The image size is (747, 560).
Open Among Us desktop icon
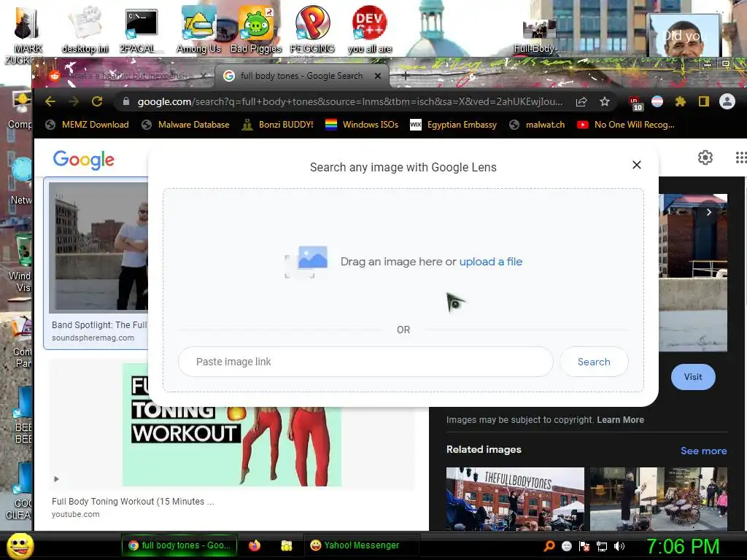click(x=198, y=29)
